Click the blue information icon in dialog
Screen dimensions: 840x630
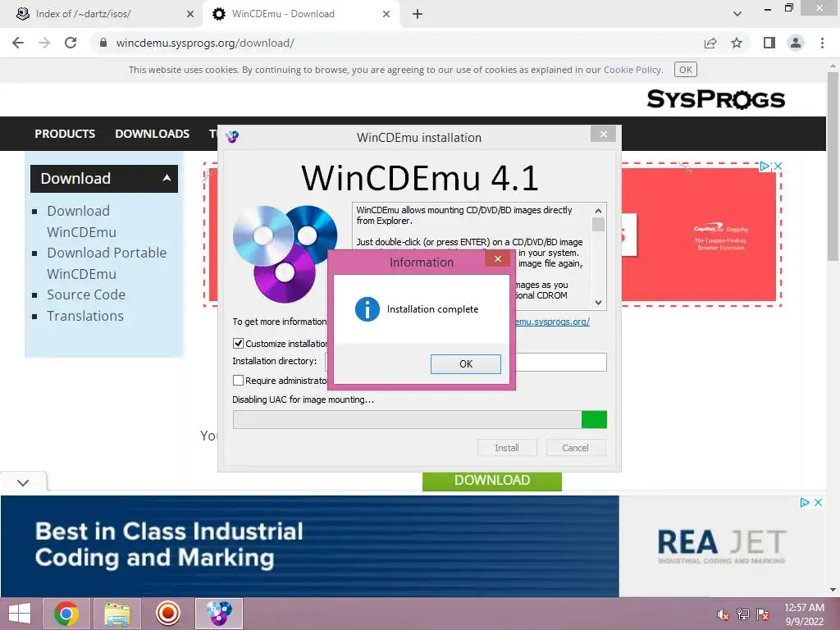click(367, 309)
